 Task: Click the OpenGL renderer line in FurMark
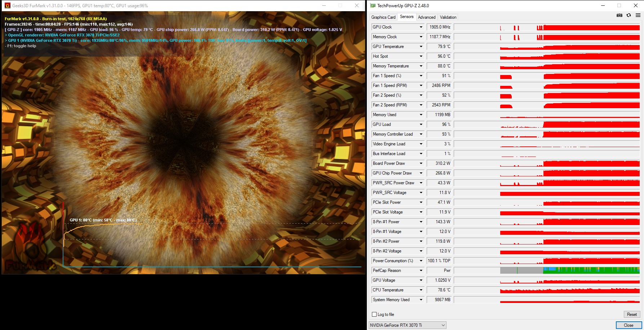(x=62, y=35)
